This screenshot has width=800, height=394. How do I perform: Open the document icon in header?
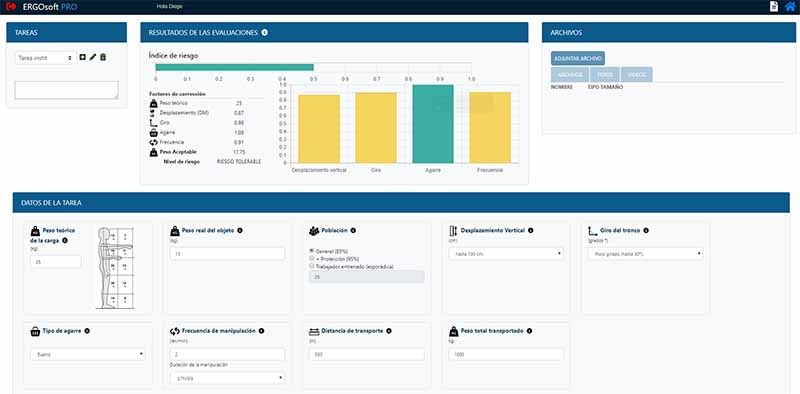[774, 7]
